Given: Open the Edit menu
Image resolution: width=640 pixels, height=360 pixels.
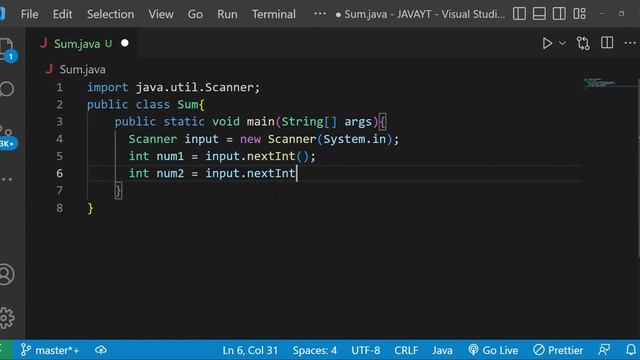Looking at the screenshot, I should point(62,14).
